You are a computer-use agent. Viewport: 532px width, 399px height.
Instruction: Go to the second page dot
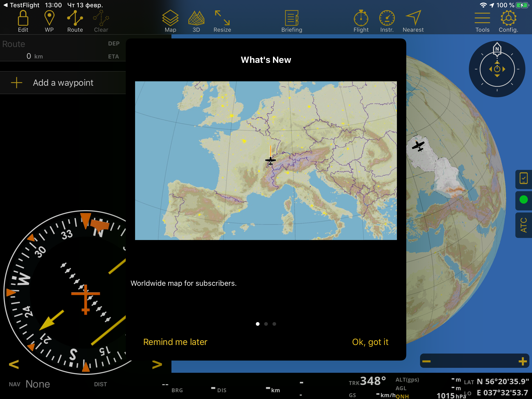(266, 324)
